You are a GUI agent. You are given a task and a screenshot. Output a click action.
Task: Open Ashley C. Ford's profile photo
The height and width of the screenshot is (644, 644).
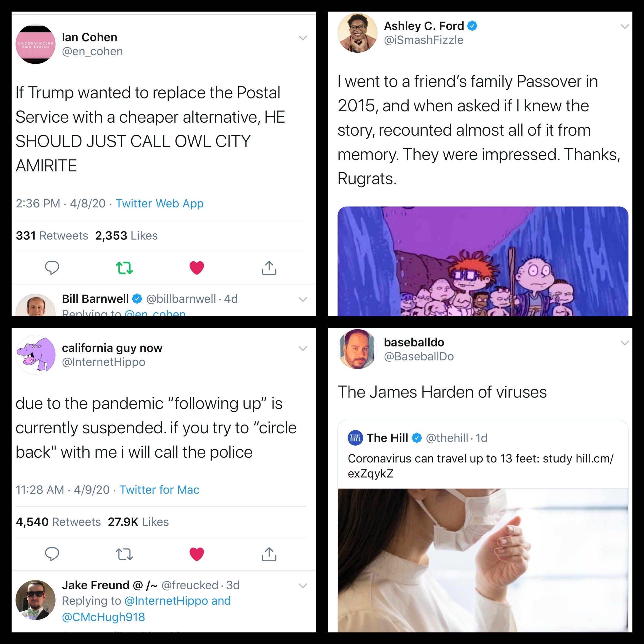[357, 33]
